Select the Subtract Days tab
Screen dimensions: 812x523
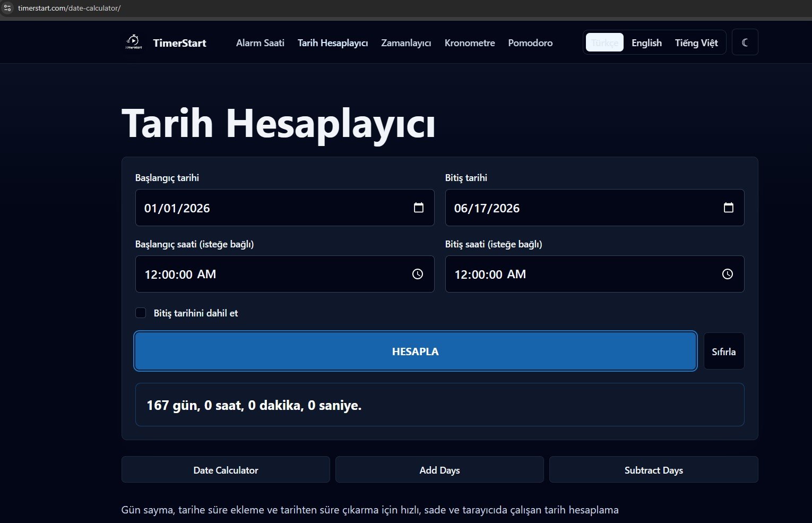click(654, 470)
